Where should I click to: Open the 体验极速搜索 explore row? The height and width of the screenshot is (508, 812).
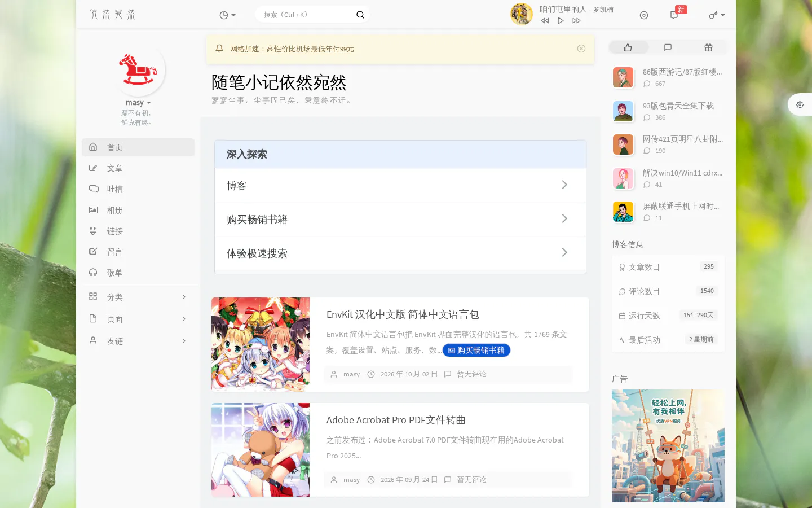pos(400,253)
